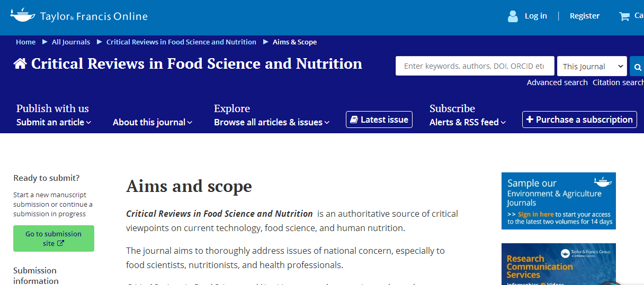Click the home icon beside the journal title
The width and height of the screenshot is (644, 285).
(x=20, y=64)
